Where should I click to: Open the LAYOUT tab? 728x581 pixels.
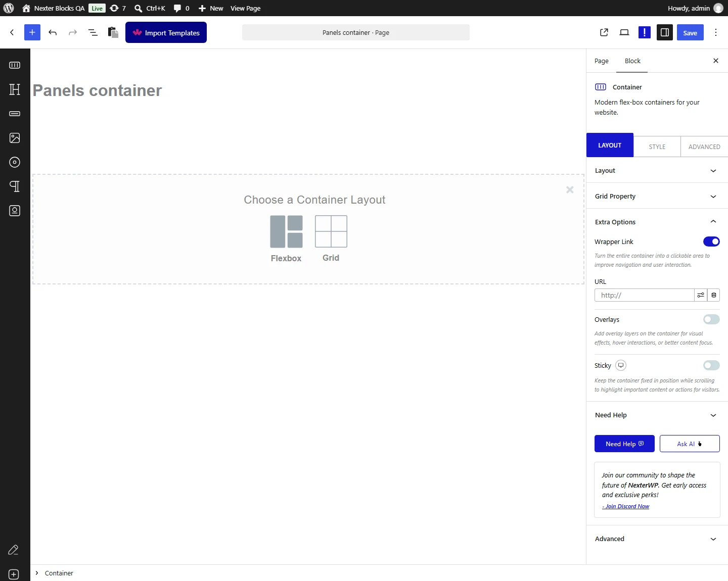[x=610, y=145]
